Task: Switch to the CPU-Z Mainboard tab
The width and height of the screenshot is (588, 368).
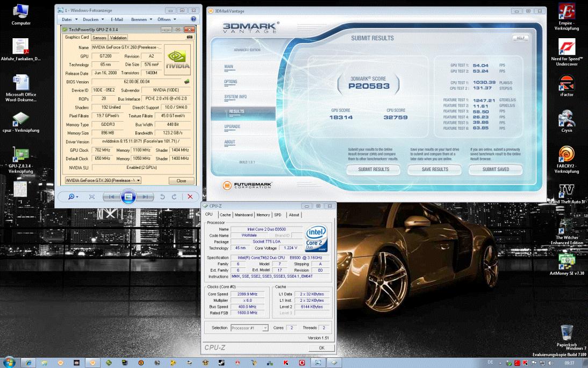Action: 243,215
